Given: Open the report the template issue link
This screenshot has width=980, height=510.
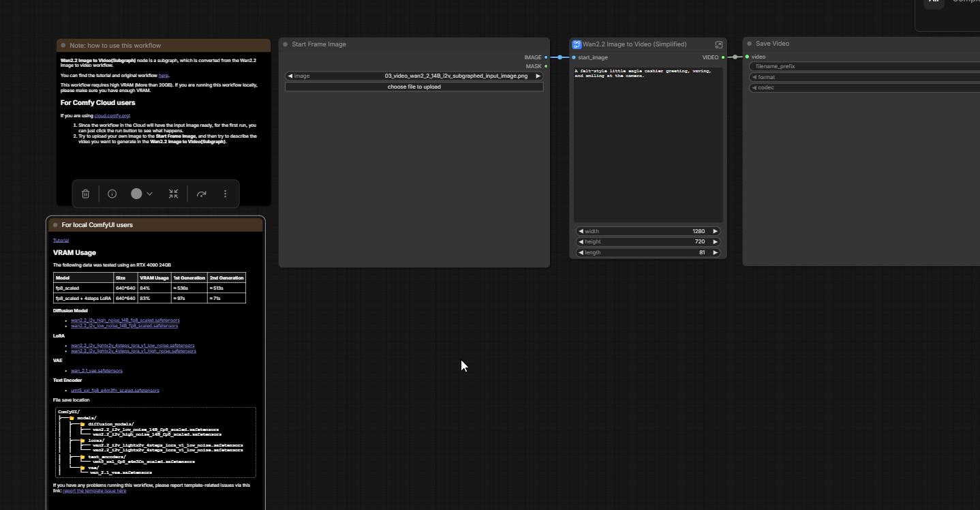Looking at the screenshot, I should tap(94, 490).
